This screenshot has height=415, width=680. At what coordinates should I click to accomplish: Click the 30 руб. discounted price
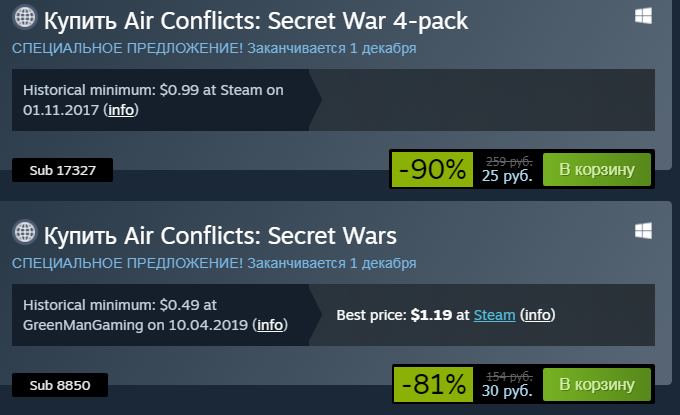507,391
